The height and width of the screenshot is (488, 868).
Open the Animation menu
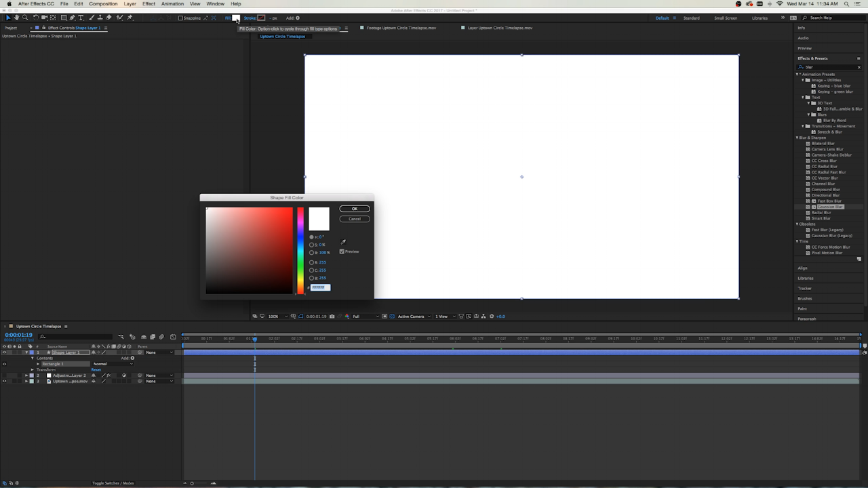pyautogui.click(x=172, y=3)
